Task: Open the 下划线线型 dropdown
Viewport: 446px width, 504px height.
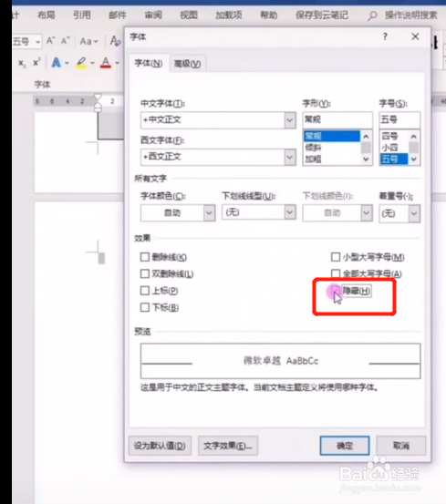Action: coord(259,212)
